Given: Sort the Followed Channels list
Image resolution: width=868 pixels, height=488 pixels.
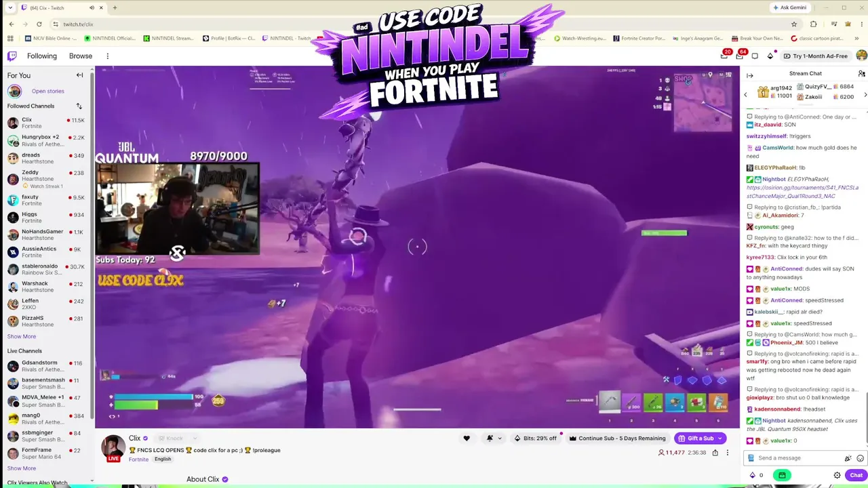Looking at the screenshot, I should pos(79,106).
